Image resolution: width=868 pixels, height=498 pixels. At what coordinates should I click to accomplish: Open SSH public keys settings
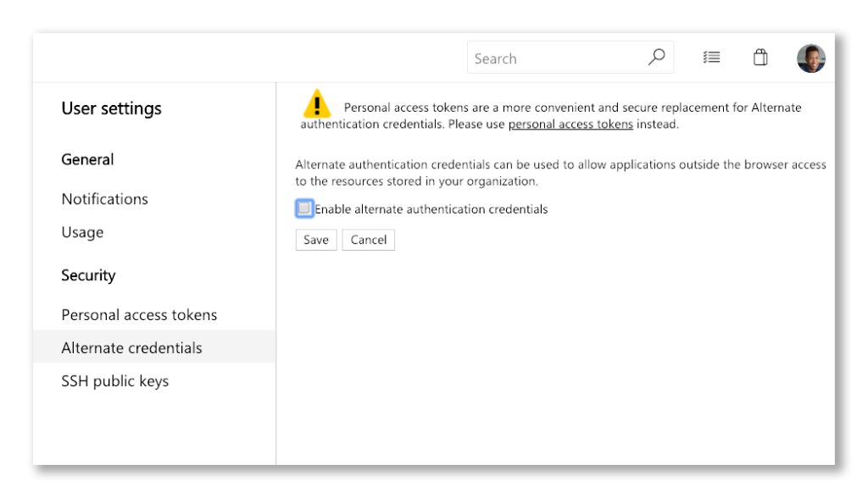pyautogui.click(x=115, y=381)
